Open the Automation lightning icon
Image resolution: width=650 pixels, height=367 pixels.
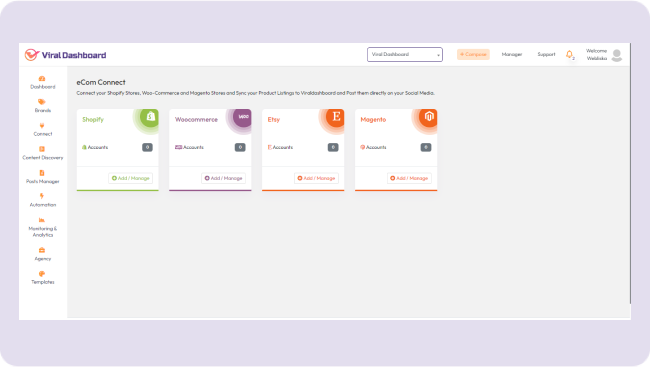tap(42, 196)
